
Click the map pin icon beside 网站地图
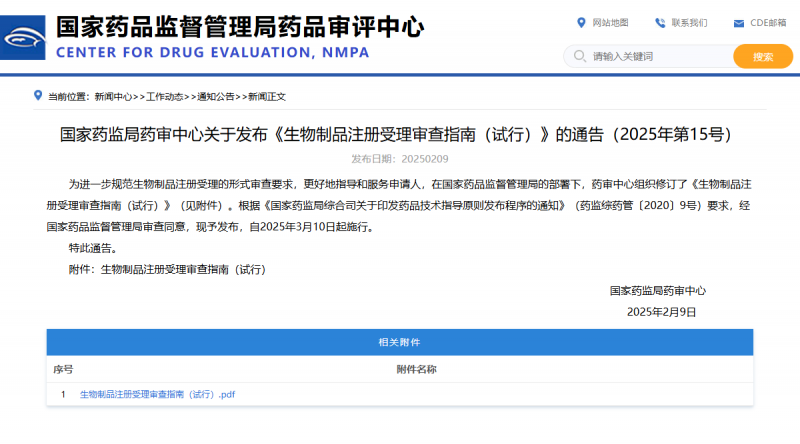pyautogui.click(x=582, y=22)
